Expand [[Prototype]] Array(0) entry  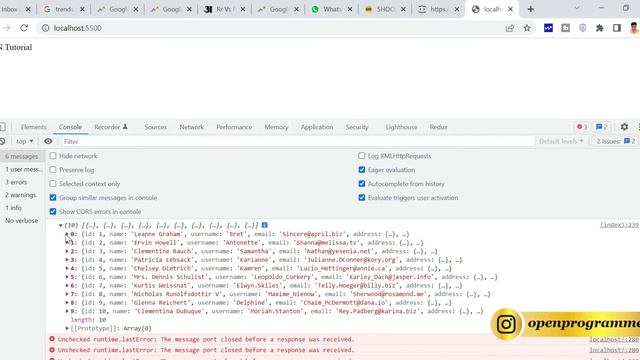pyautogui.click(x=67, y=328)
